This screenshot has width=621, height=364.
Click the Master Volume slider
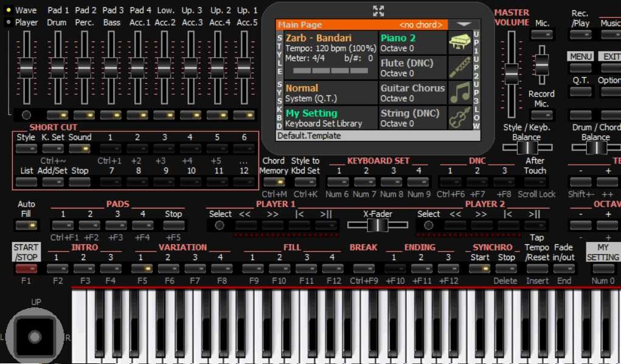(x=512, y=73)
